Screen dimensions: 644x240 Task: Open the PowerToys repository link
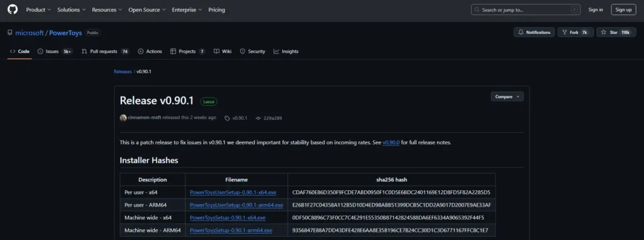pyautogui.click(x=65, y=33)
